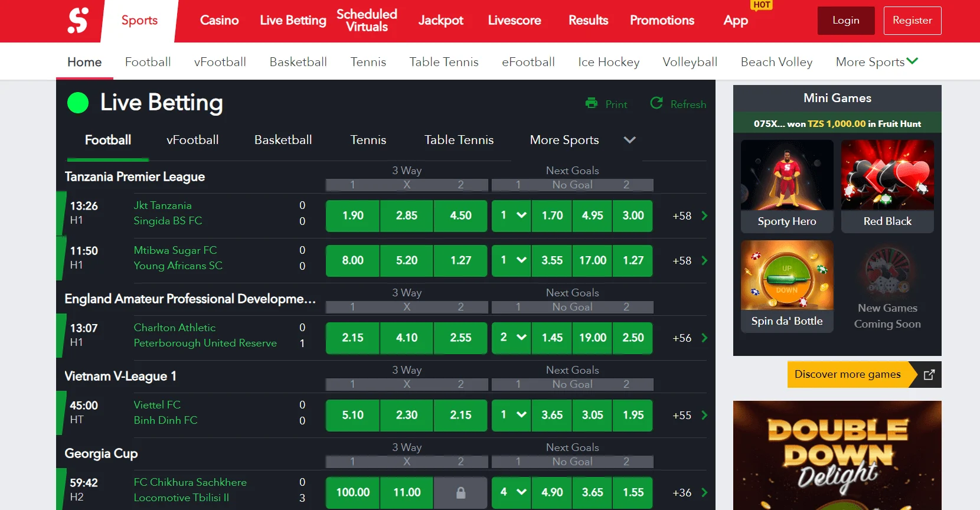
Task: Open more markets arrow for Charlton Athletic match
Action: (x=704, y=338)
